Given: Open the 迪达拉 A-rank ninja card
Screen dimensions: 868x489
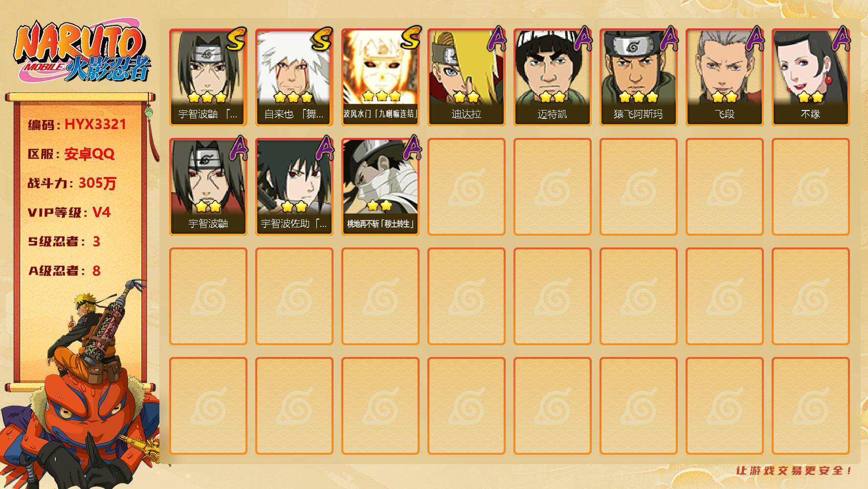Looking at the screenshot, I should tap(467, 77).
